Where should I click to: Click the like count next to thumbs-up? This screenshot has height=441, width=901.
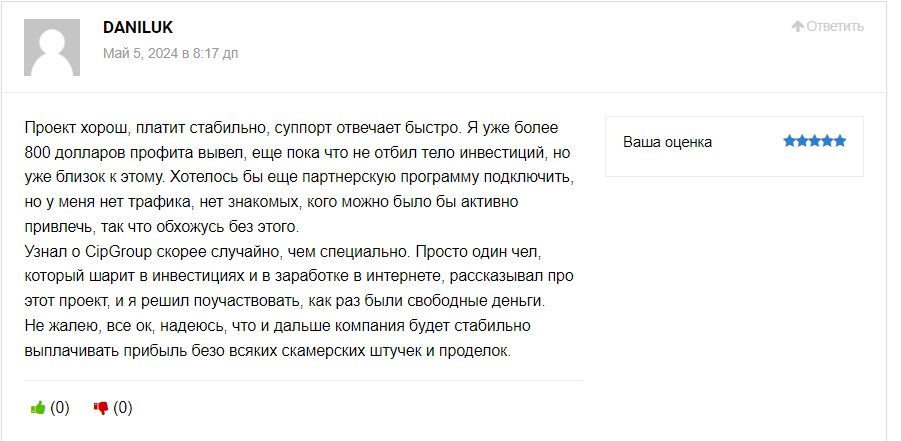coord(60,408)
